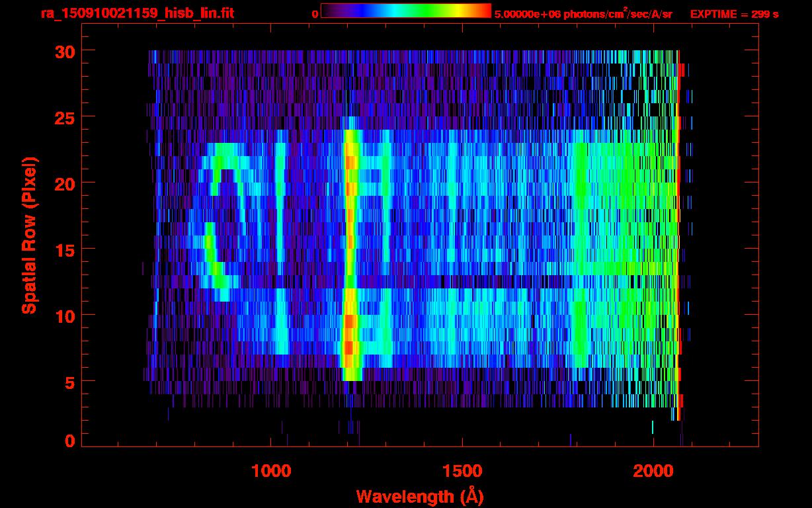Click the filename ra_150910021159_hisb_lin.fit title

point(137,13)
